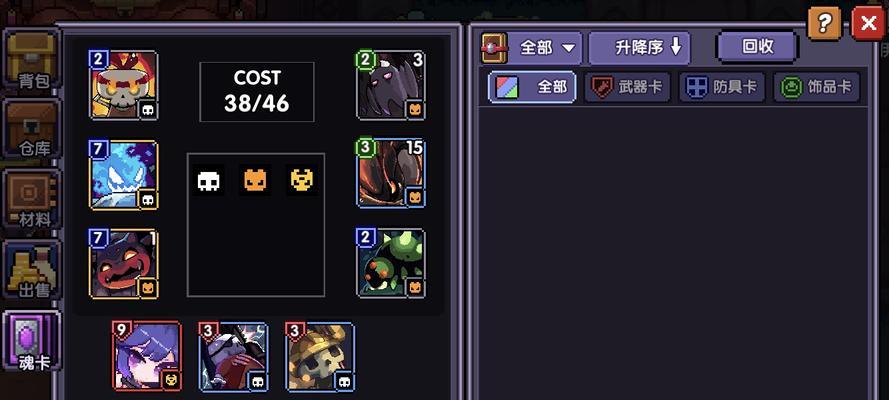
Task: Expand the 全部 dropdown at top
Action: pyautogui.click(x=546, y=48)
